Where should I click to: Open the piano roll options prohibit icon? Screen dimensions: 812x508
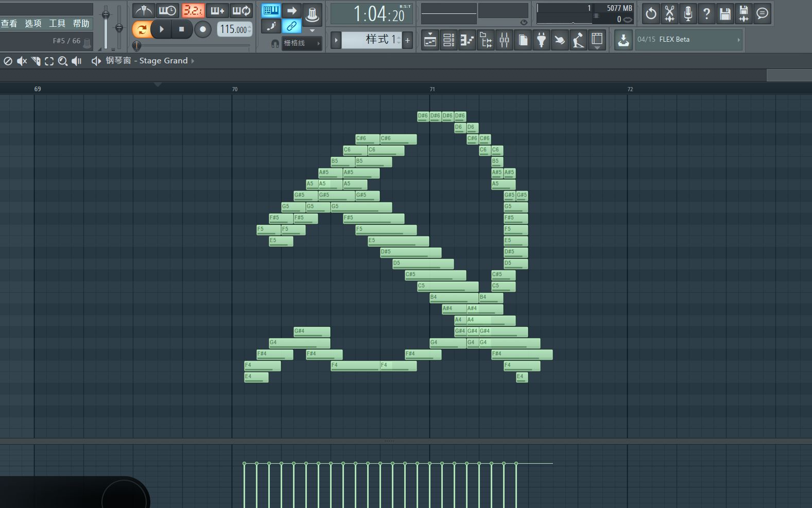point(8,61)
